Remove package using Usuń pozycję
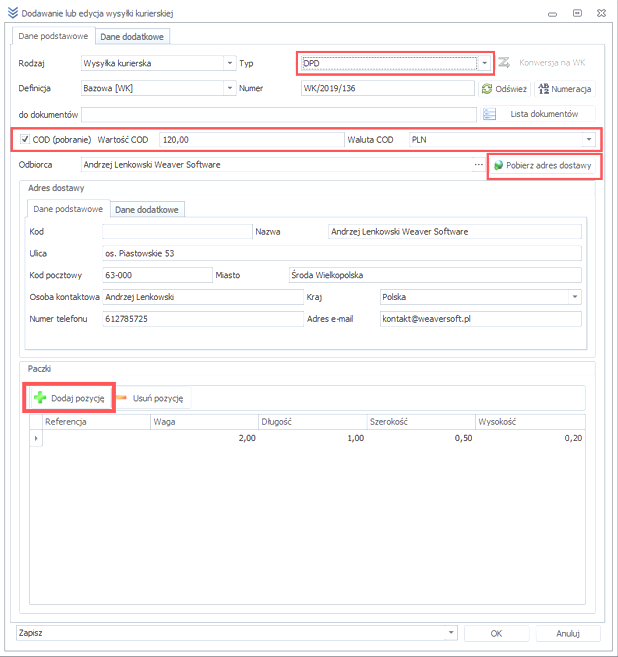The width and height of the screenshot is (618, 657). (x=150, y=398)
